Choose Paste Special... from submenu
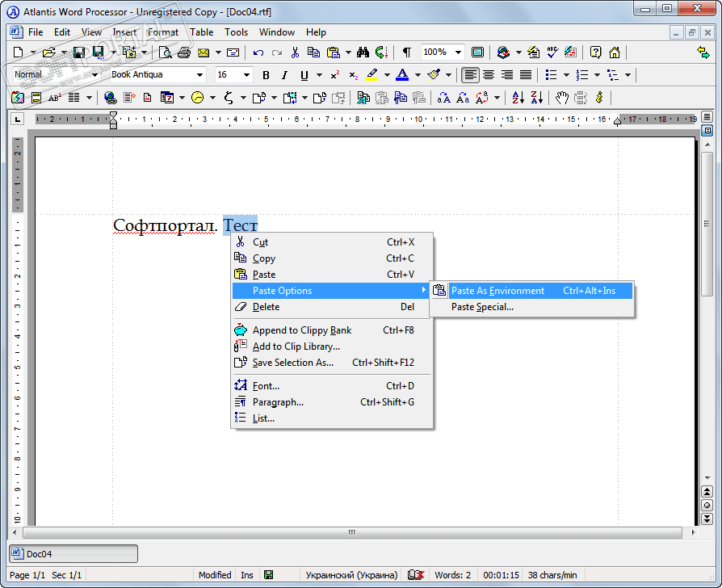Screen dimensions: 722x588 pos(531,307)
